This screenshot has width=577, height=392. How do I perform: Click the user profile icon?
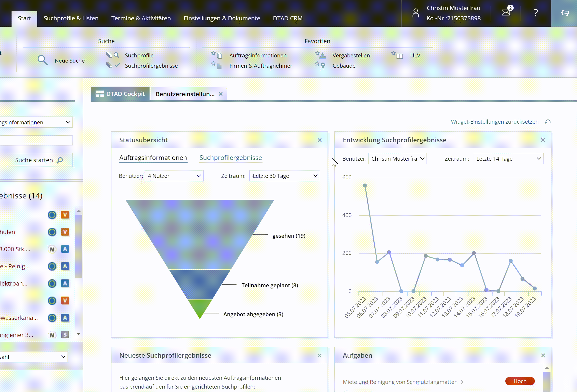coord(415,13)
